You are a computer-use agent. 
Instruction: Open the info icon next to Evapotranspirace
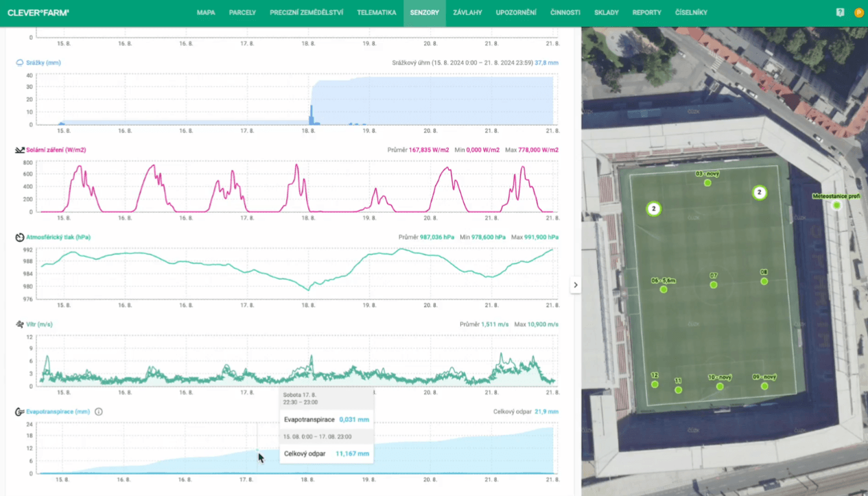(x=99, y=412)
